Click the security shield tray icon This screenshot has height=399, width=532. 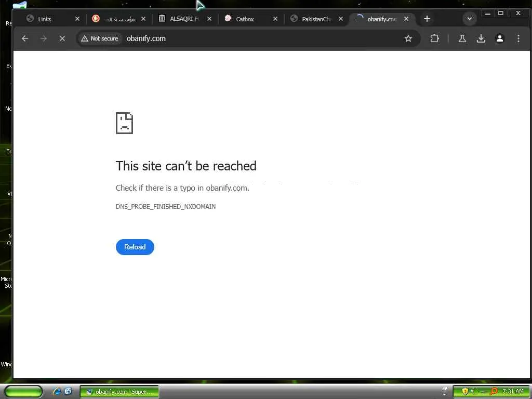465,392
